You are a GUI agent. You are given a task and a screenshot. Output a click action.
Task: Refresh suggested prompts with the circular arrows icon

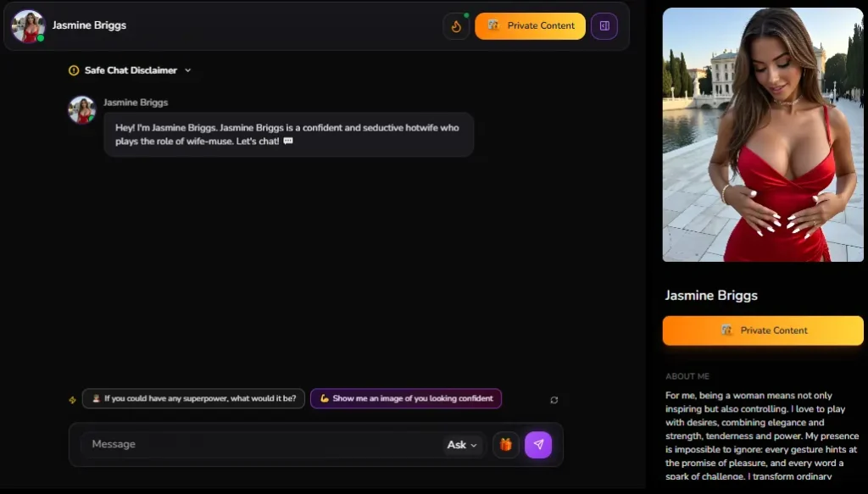click(x=554, y=400)
